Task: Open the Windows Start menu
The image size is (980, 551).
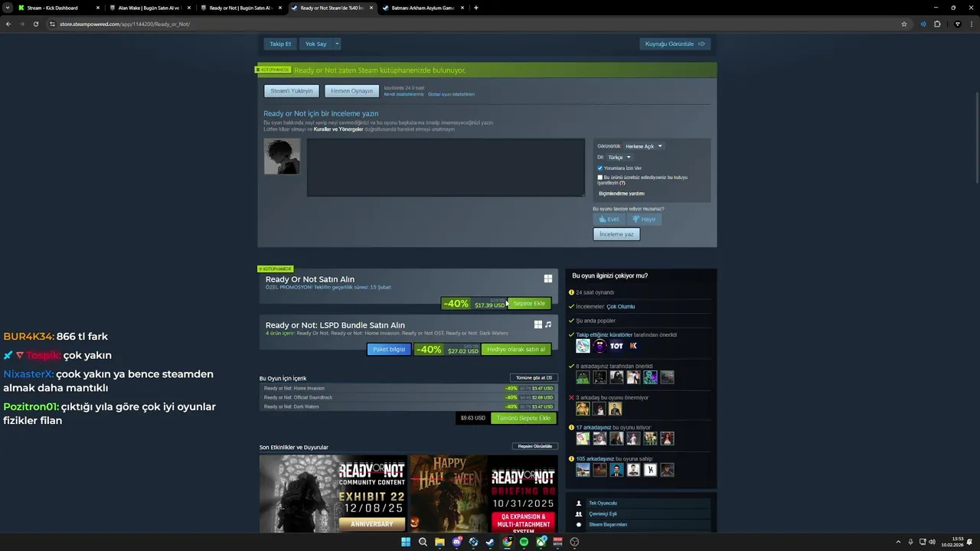Action: coord(406,542)
